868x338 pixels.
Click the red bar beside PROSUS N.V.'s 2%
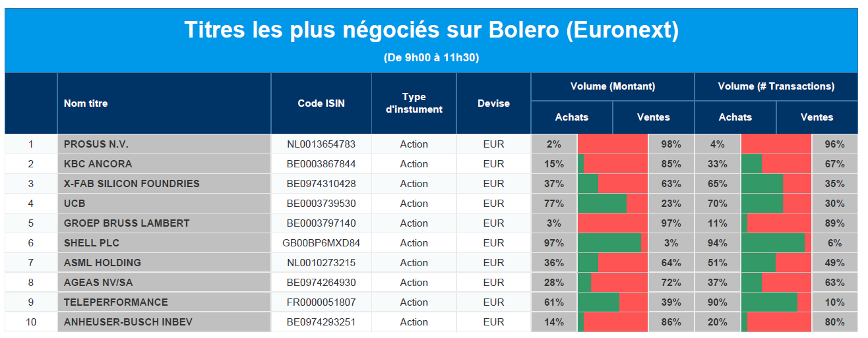point(613,144)
